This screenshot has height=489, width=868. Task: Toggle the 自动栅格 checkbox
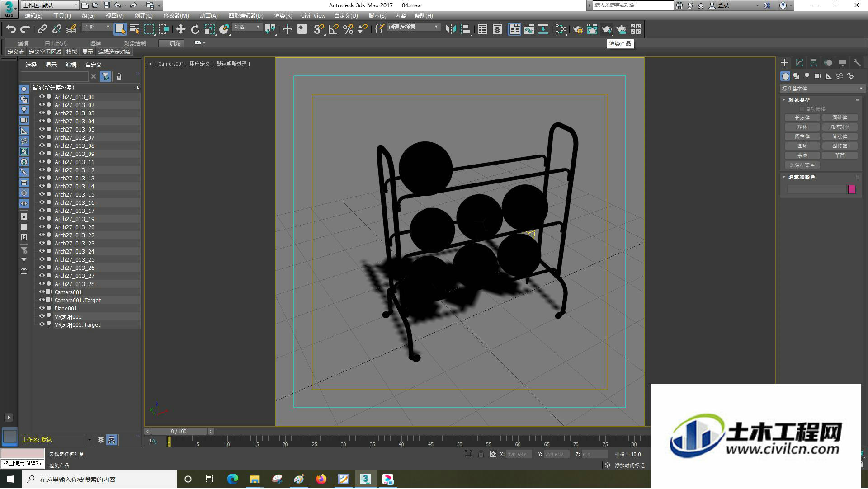pos(802,109)
